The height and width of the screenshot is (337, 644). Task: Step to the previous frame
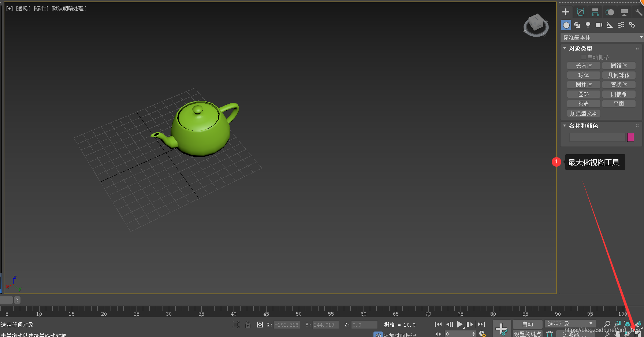coord(450,324)
